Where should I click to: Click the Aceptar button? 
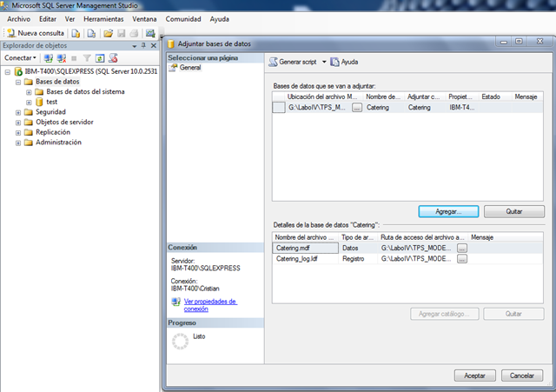(x=475, y=375)
